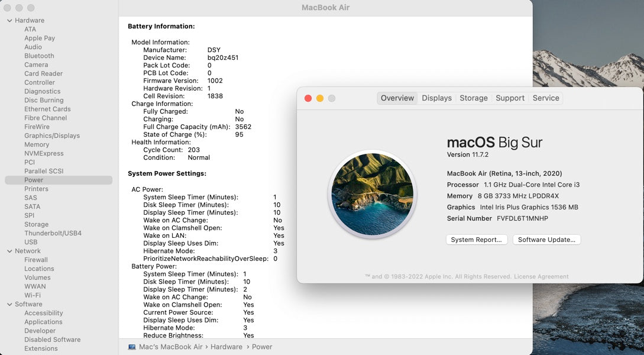Click Hardware in the bottom path bar
This screenshot has width=644, height=355.
[x=226, y=347]
